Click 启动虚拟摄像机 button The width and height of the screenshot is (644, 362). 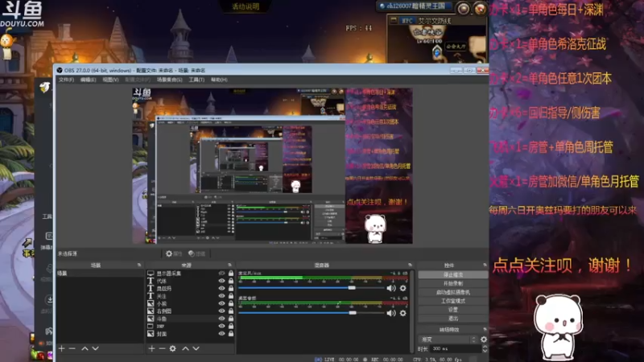coord(453,292)
